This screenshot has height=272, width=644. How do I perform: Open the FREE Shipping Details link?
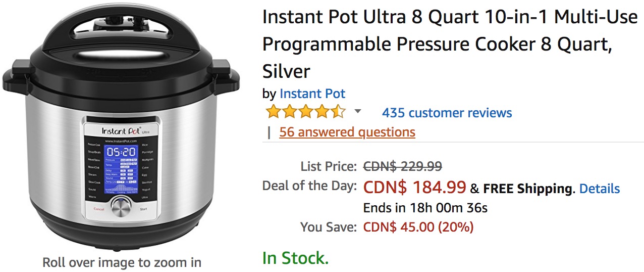599,189
